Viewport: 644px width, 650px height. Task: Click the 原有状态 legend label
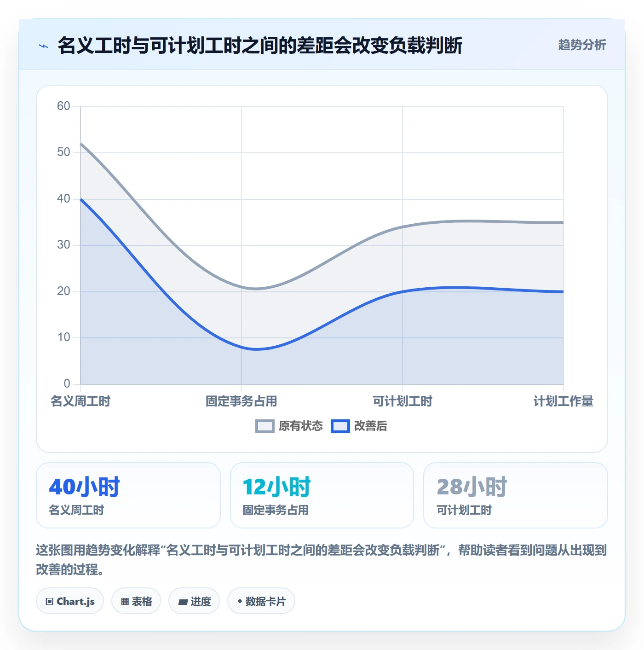click(301, 426)
